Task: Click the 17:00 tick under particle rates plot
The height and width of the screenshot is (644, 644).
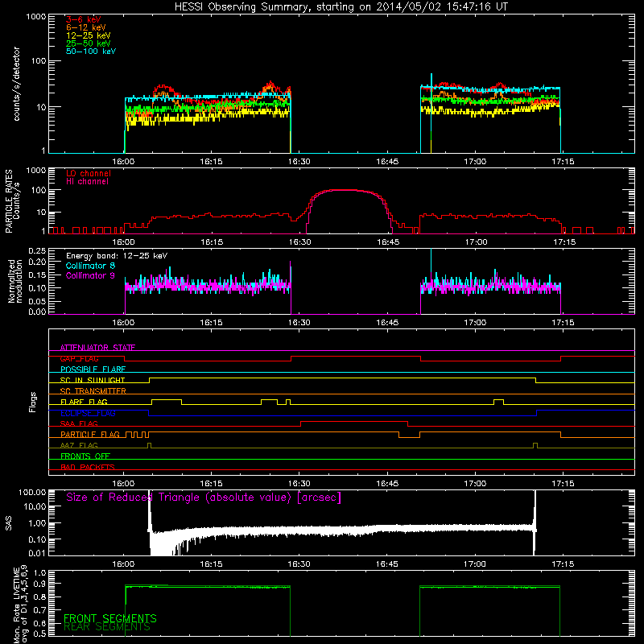Action: pos(476,242)
